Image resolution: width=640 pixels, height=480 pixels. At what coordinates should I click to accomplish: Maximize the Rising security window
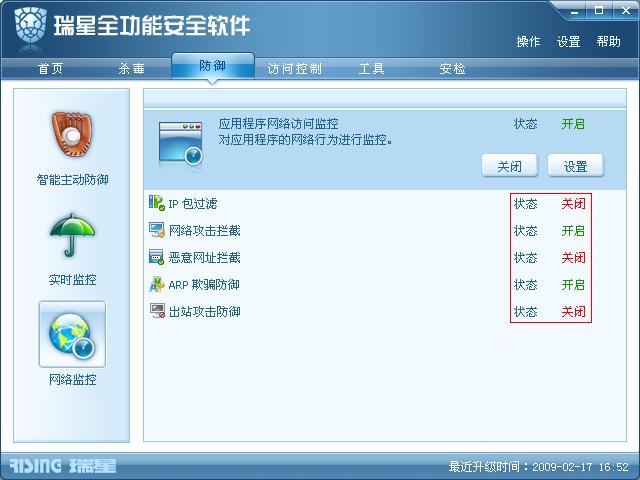pyautogui.click(x=599, y=11)
